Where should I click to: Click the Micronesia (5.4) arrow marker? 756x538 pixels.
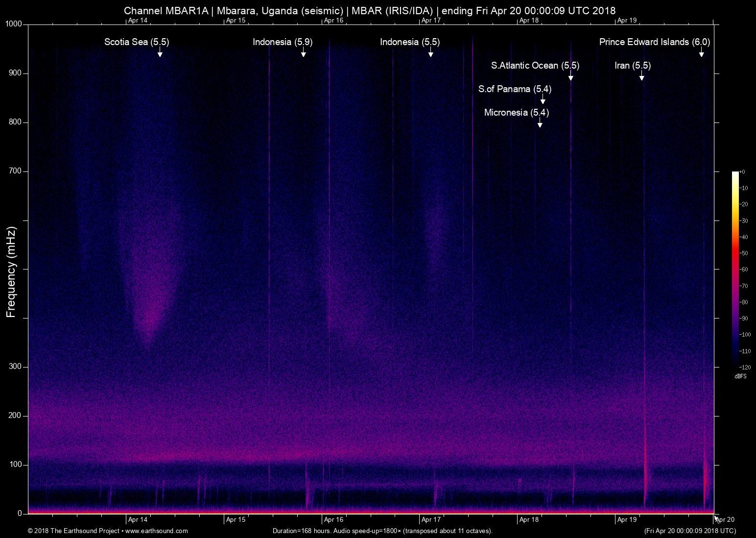coord(540,123)
